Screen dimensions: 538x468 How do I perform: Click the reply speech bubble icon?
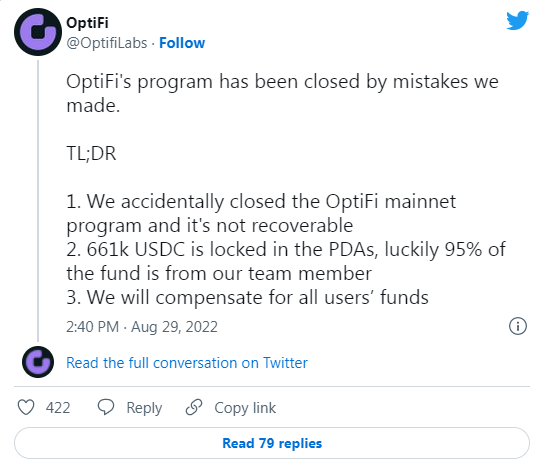coord(106,407)
